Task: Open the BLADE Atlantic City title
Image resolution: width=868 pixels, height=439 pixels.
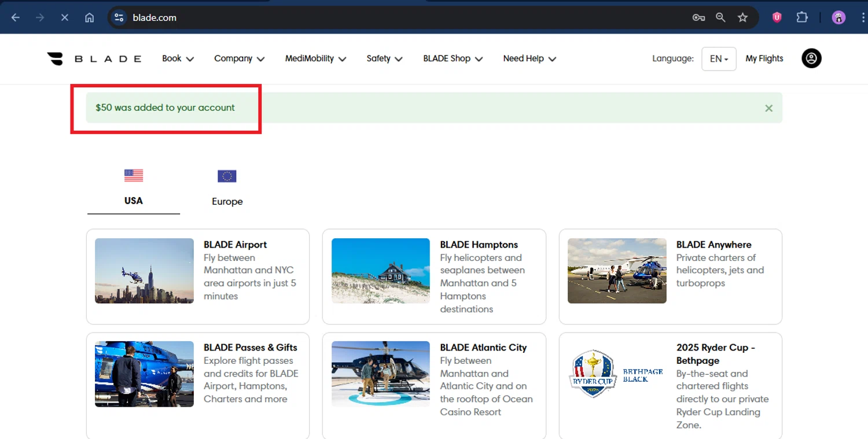Action: click(483, 348)
